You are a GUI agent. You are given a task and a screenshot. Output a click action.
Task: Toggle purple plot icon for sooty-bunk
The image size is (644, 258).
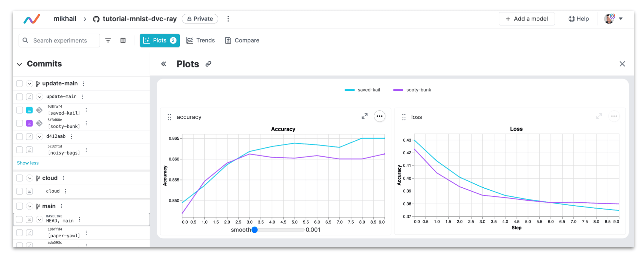click(x=29, y=123)
